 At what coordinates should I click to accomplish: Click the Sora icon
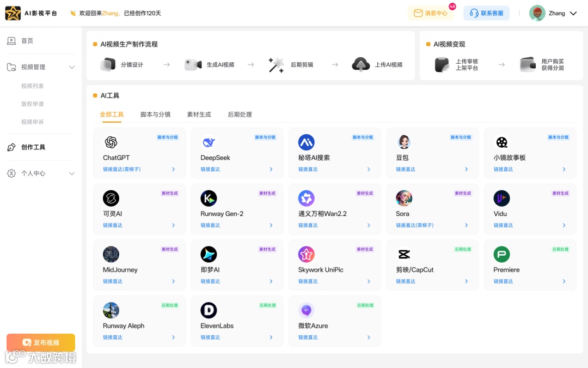tap(404, 198)
